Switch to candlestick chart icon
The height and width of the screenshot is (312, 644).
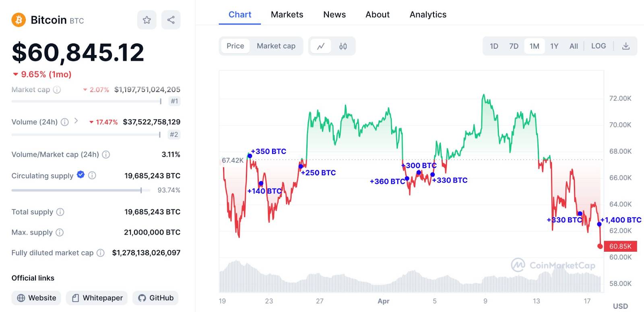[343, 46]
